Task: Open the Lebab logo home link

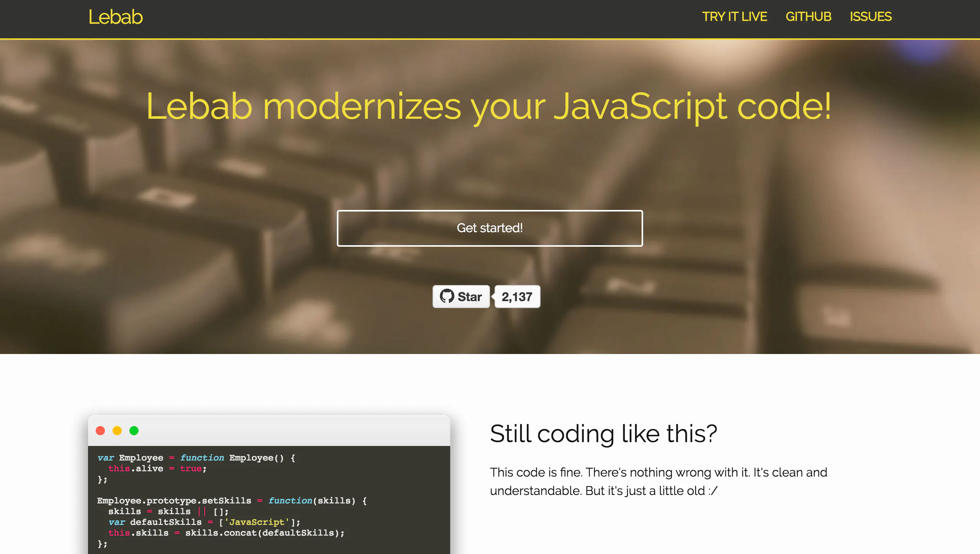Action: click(116, 17)
